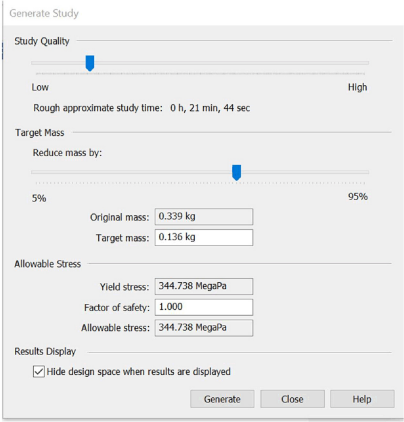Click the Study Quality slider handle
Screen dimensions: 404x422
coord(90,63)
